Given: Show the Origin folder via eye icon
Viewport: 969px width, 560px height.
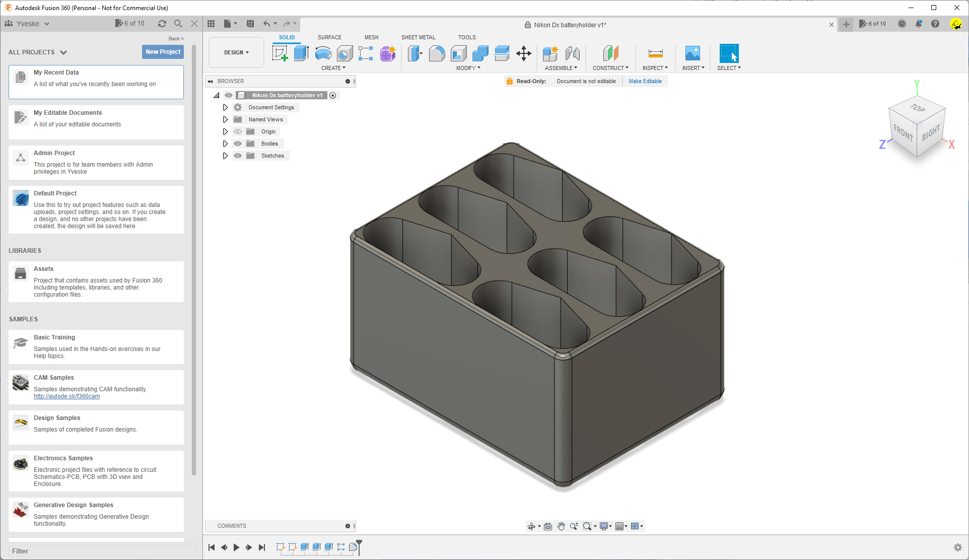Looking at the screenshot, I should coord(238,131).
